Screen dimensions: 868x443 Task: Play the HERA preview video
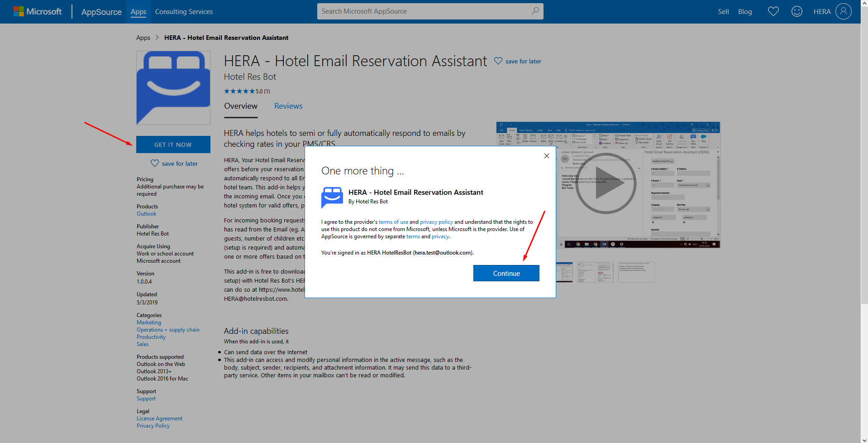click(x=606, y=183)
